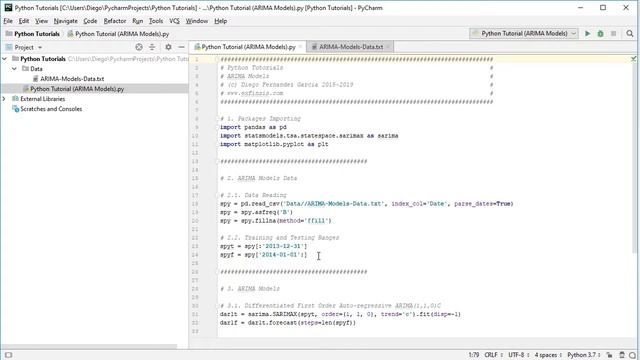640x360 pixels.
Task: Open Project panel settings gear
Action: (x=168, y=47)
